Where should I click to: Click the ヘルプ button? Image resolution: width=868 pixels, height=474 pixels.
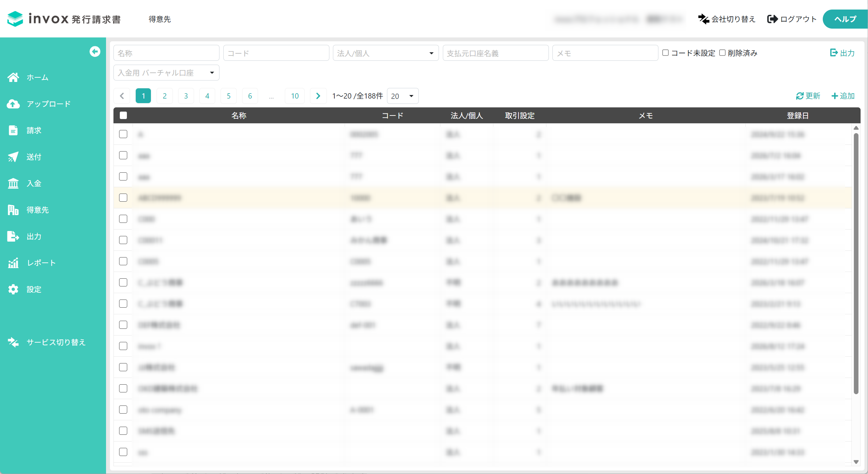click(x=845, y=19)
